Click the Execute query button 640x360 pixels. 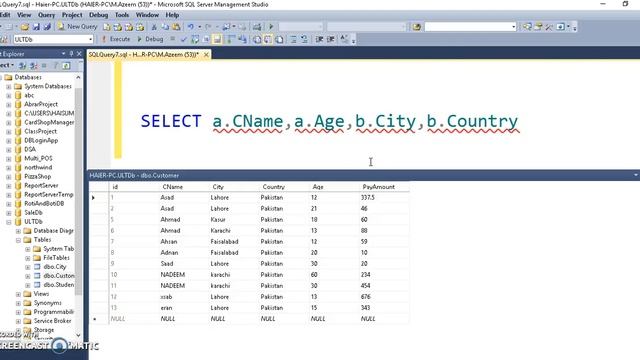click(x=116, y=39)
